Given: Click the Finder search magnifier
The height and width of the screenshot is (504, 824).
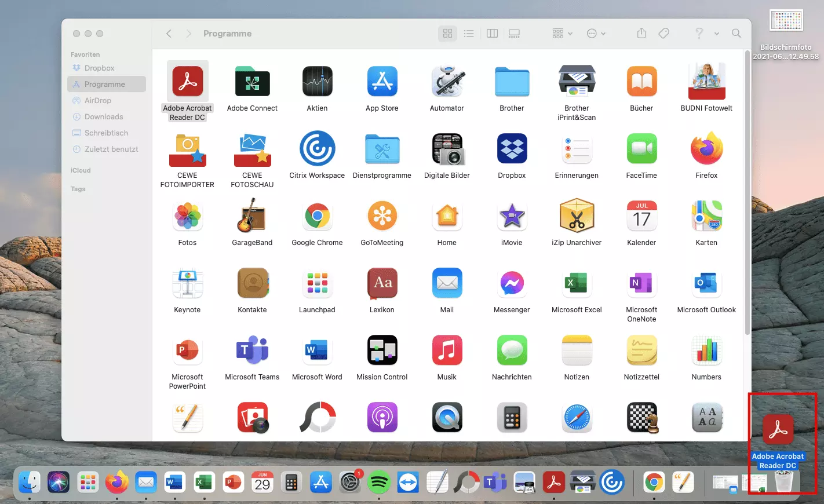Looking at the screenshot, I should tap(737, 34).
